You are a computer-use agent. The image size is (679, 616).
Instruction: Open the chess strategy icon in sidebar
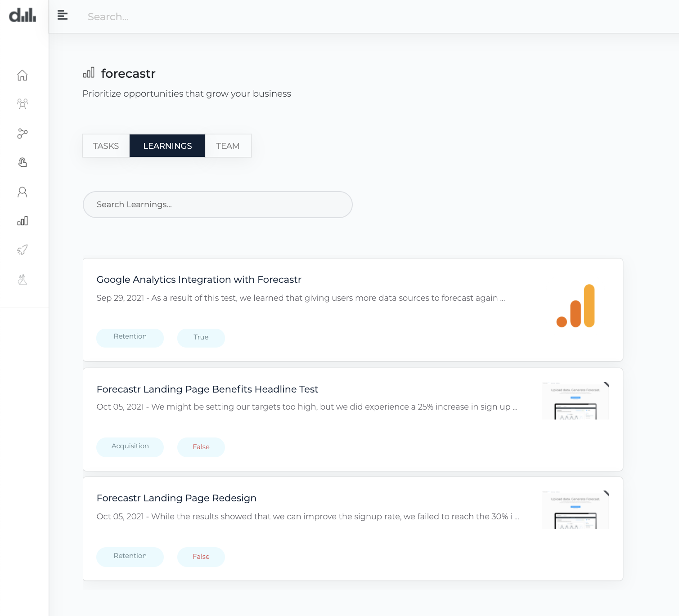point(22,279)
